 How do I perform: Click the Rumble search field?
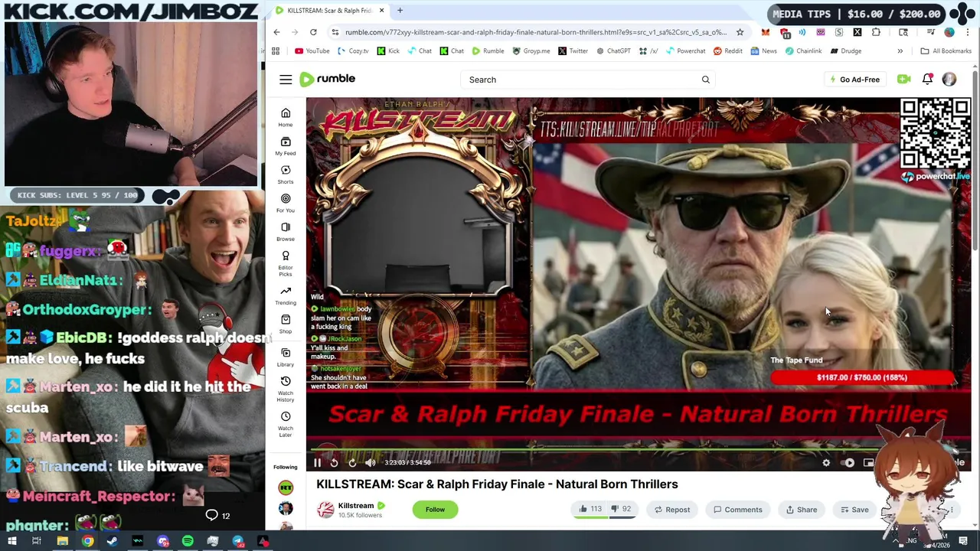[588, 80]
